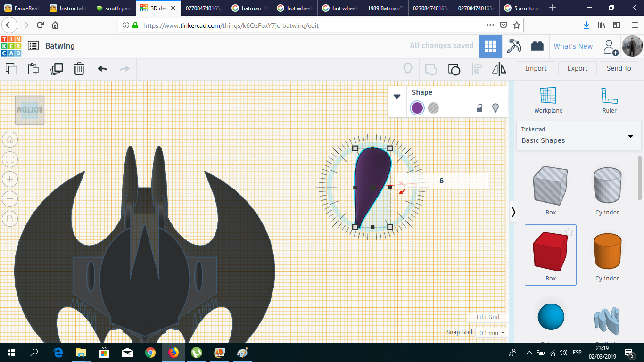Image resolution: width=644 pixels, height=362 pixels.
Task: Toggle lock on the selected shape
Action: click(479, 108)
